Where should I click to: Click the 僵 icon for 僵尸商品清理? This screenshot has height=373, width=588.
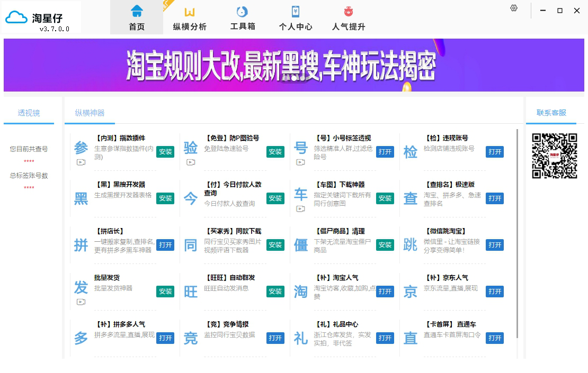[301, 245]
